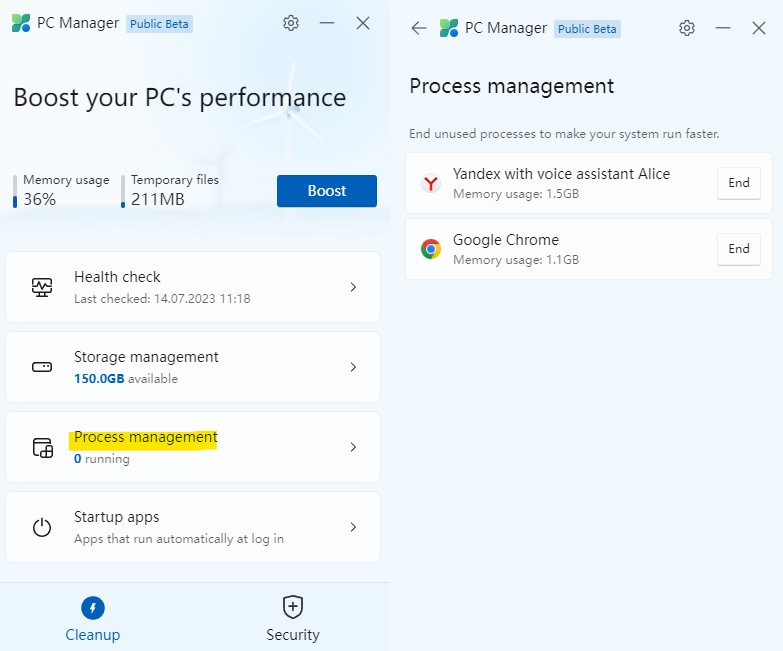Go back using the left arrow

(418, 28)
